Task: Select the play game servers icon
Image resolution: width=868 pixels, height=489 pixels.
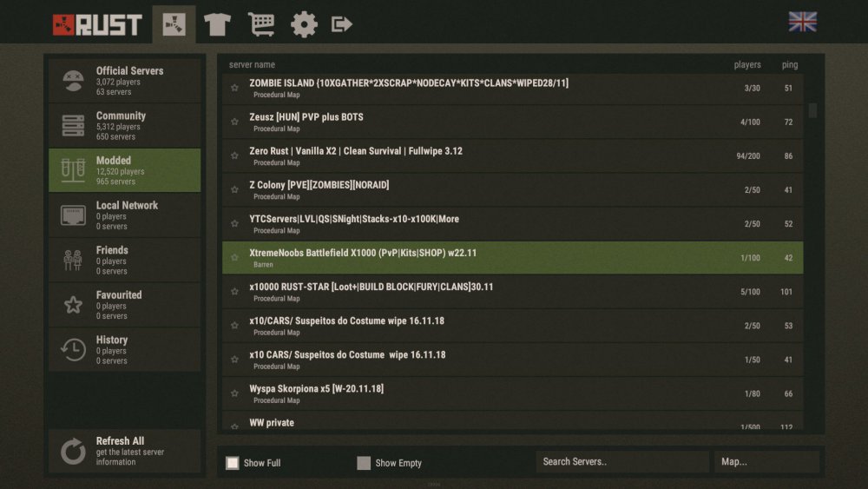Action: coord(174,24)
